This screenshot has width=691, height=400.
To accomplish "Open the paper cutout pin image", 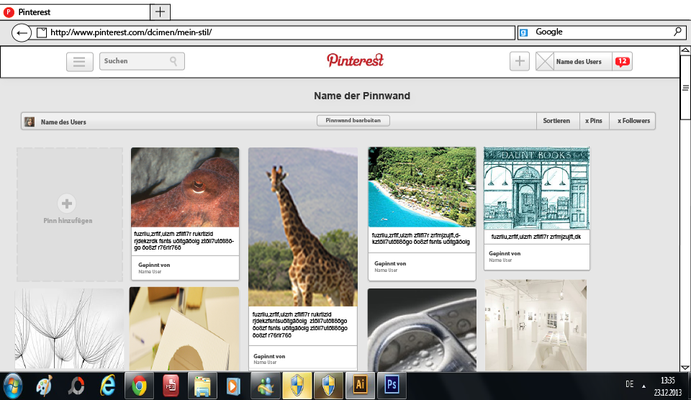I will click(x=184, y=329).
